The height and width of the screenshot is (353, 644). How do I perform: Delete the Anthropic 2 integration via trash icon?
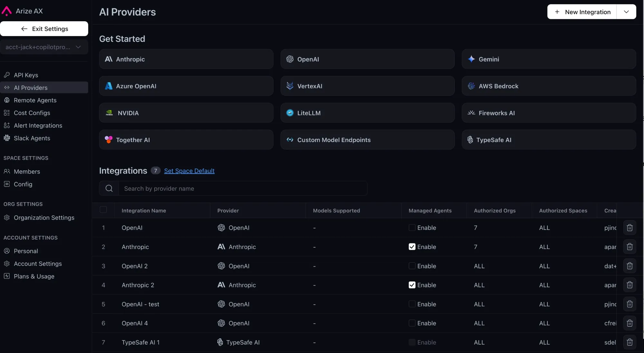click(x=630, y=285)
